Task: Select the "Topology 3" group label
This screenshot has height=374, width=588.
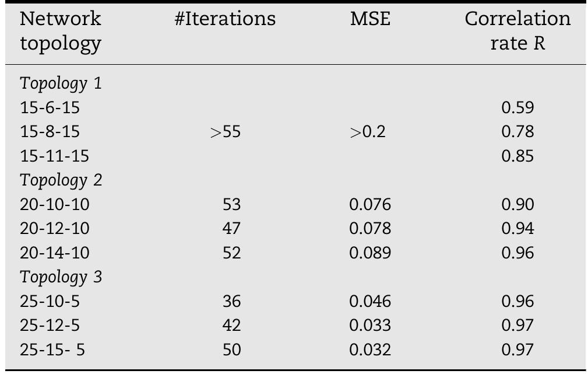Action: [x=61, y=277]
